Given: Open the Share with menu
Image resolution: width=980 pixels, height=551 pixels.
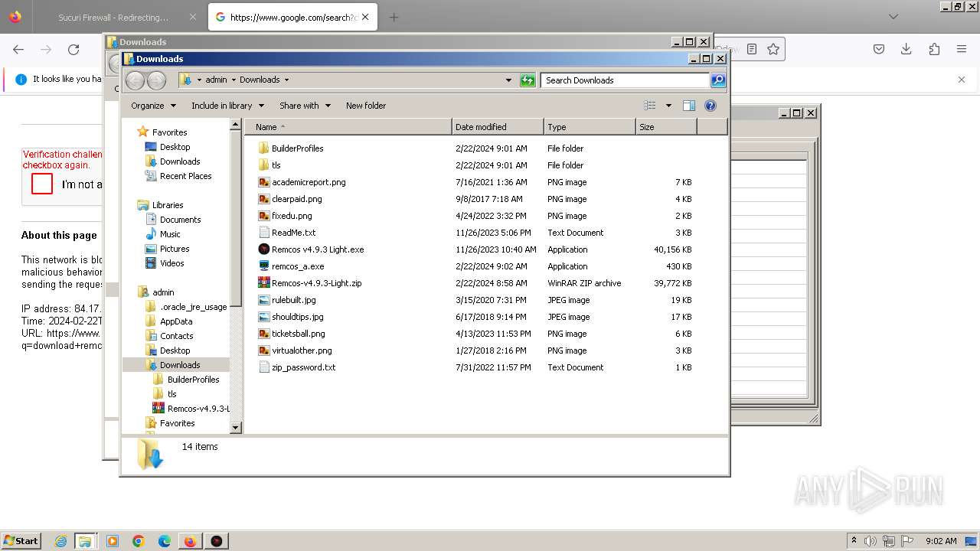Looking at the screenshot, I should pos(305,106).
